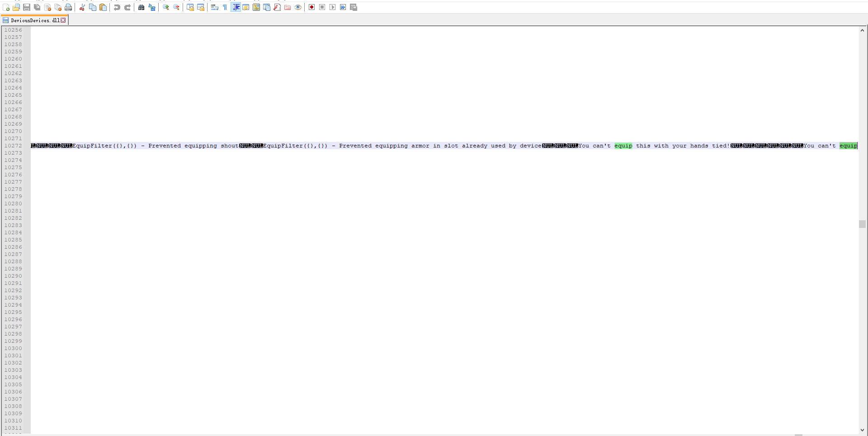Toggle Show All Characters display
Screen dimensions: 868x436
225,7
